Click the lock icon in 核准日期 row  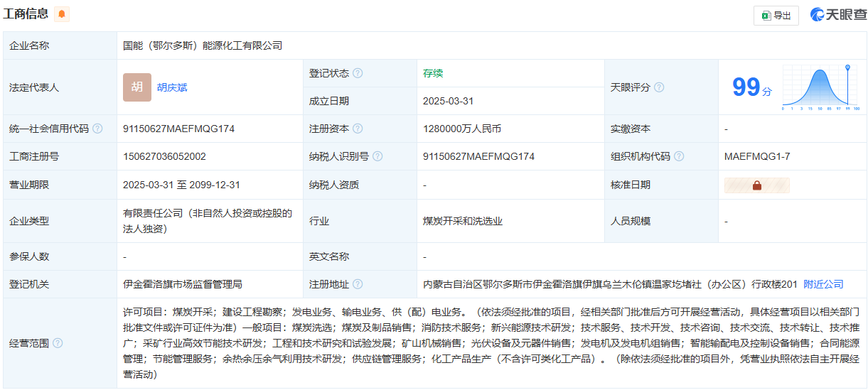pos(756,185)
